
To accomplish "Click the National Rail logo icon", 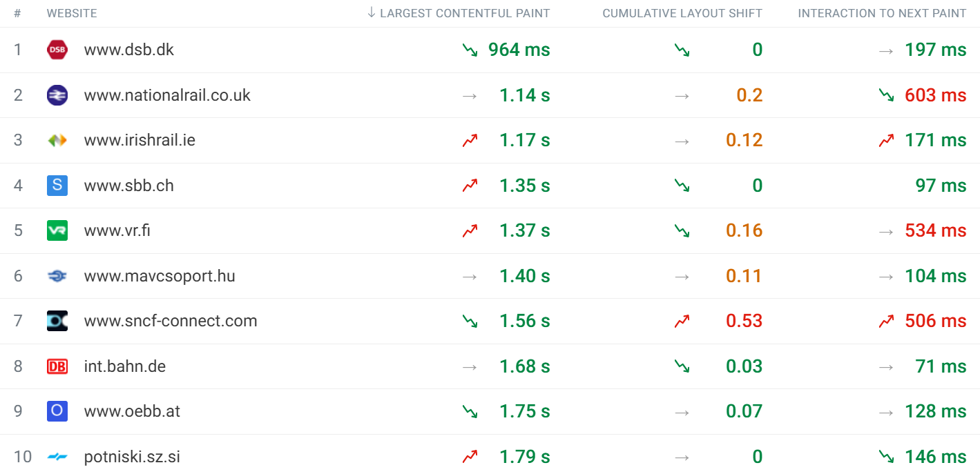I will click(x=57, y=95).
